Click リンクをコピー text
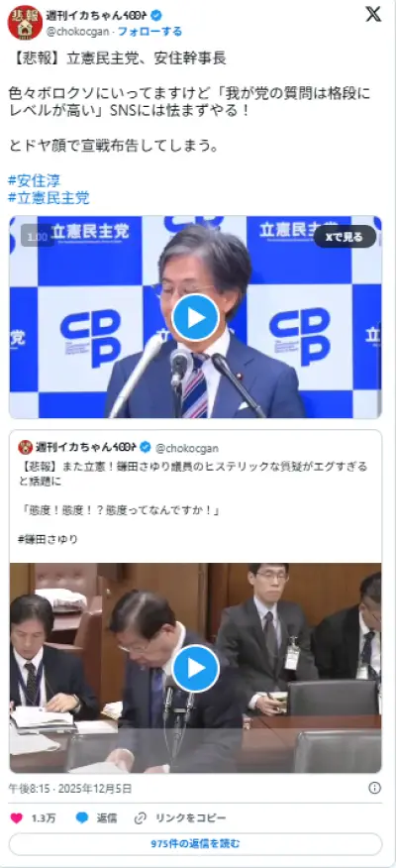 (190, 817)
